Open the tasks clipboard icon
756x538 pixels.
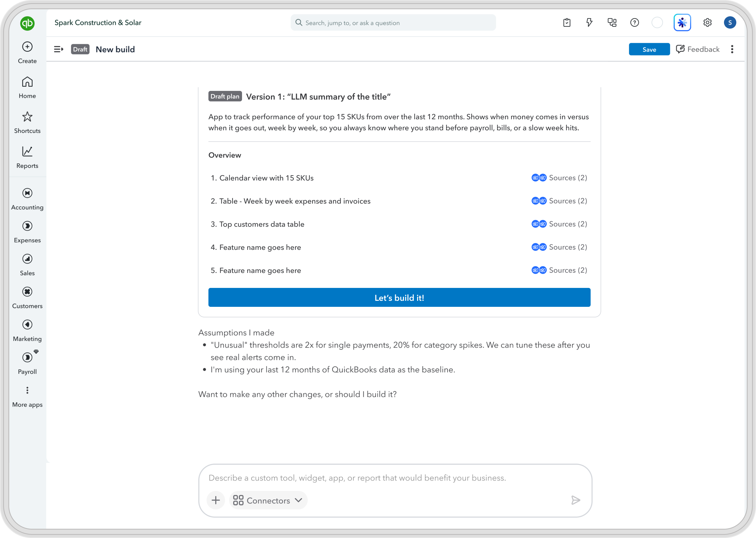567,23
